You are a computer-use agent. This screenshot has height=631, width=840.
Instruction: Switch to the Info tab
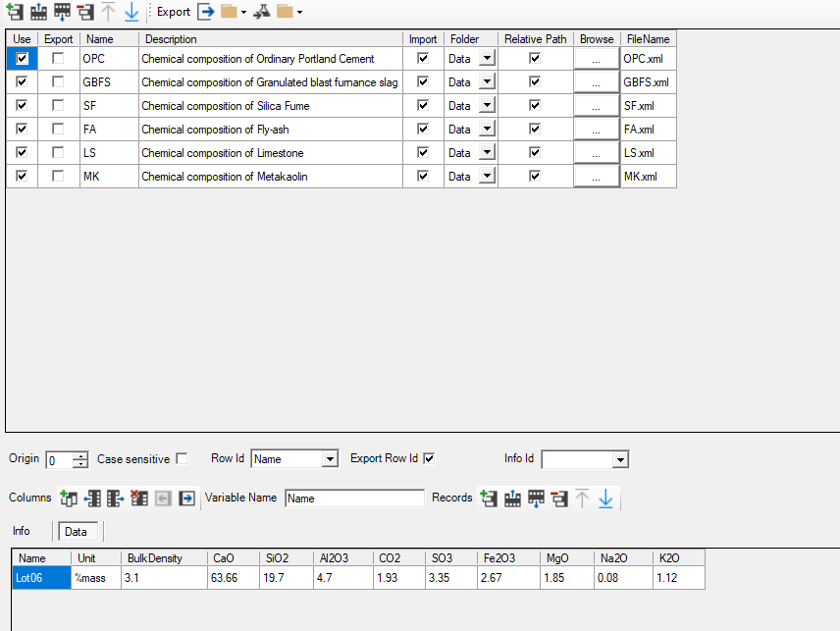coord(22,531)
